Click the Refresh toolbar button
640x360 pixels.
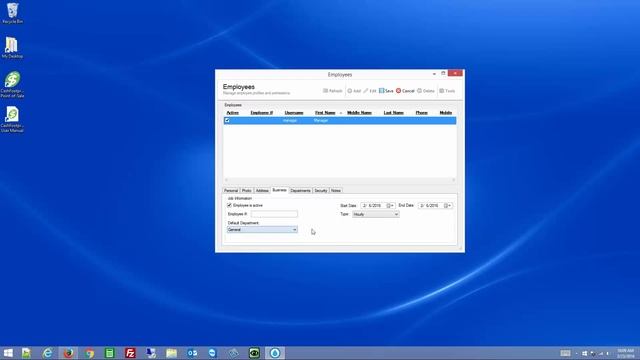click(x=333, y=91)
